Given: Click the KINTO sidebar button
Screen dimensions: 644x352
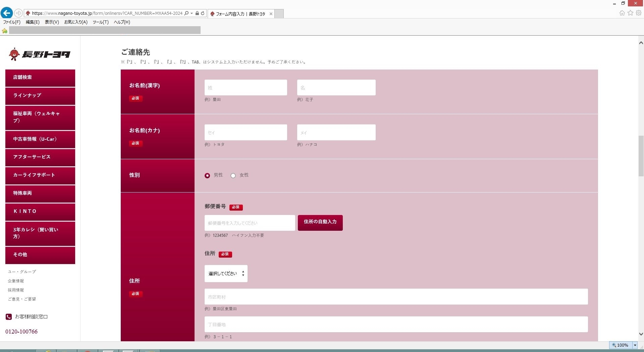Looking at the screenshot, I should [40, 212].
